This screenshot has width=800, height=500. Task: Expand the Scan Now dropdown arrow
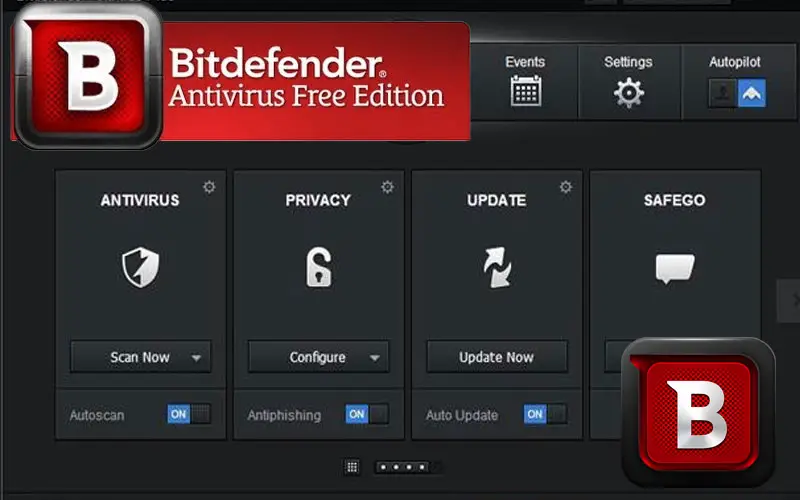pyautogui.click(x=196, y=358)
